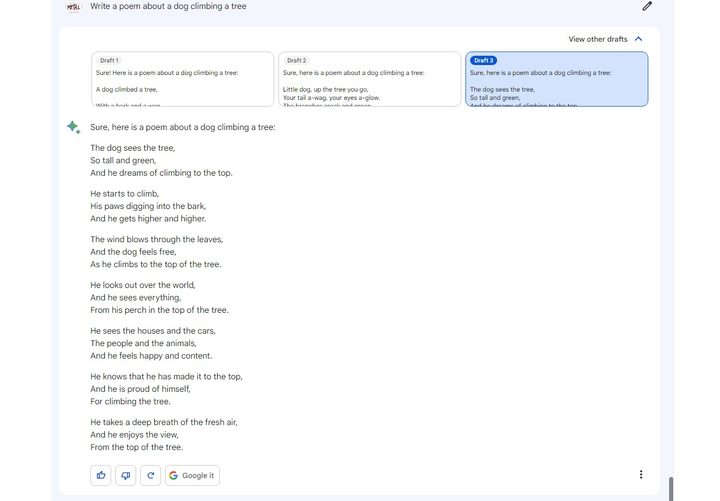Click the user avatar next to the prompt
This screenshot has height=501, width=720.
73,6
